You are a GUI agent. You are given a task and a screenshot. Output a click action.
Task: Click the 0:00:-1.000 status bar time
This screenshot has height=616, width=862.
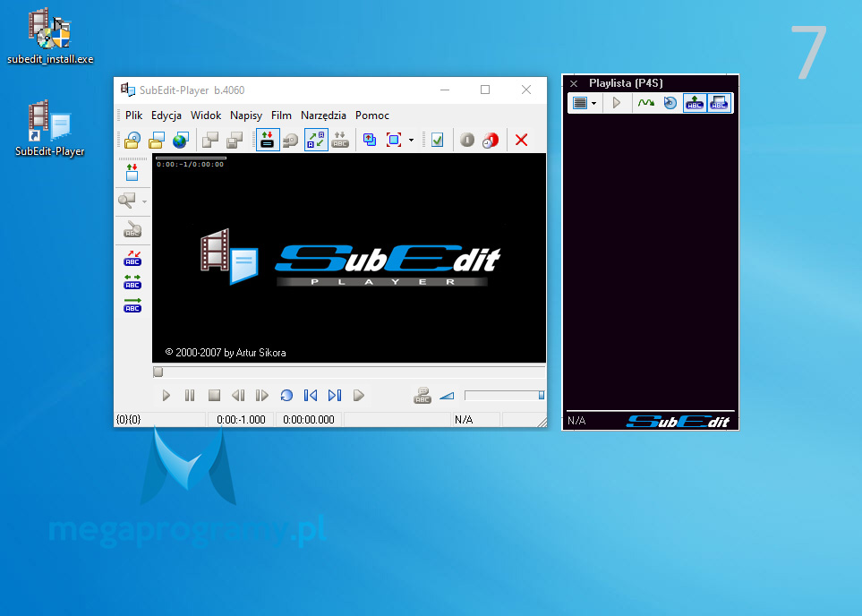(241, 420)
